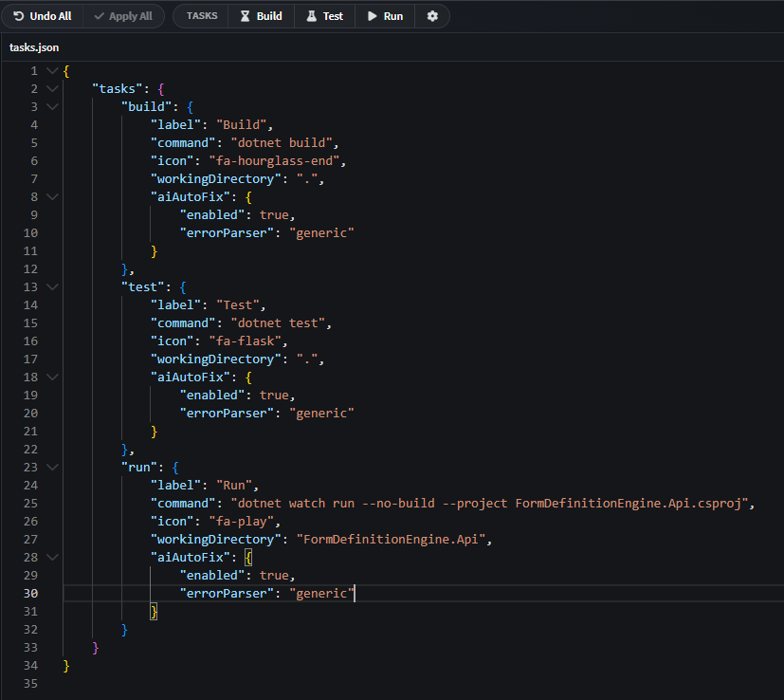Screen dimensions: 784x700
Task: Select the tasks.json tab
Action: point(34,47)
